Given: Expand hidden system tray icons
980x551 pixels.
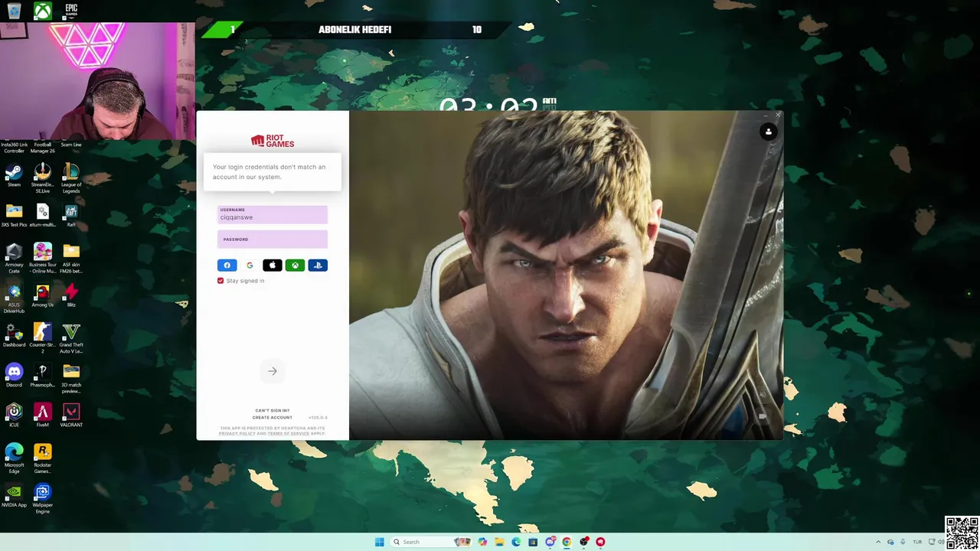Looking at the screenshot, I should [x=878, y=542].
